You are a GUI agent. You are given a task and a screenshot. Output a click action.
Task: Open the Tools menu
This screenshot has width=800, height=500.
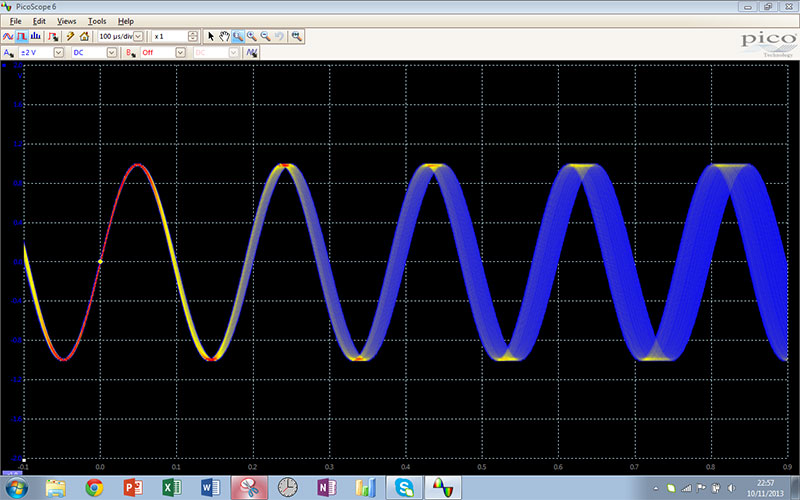click(96, 20)
